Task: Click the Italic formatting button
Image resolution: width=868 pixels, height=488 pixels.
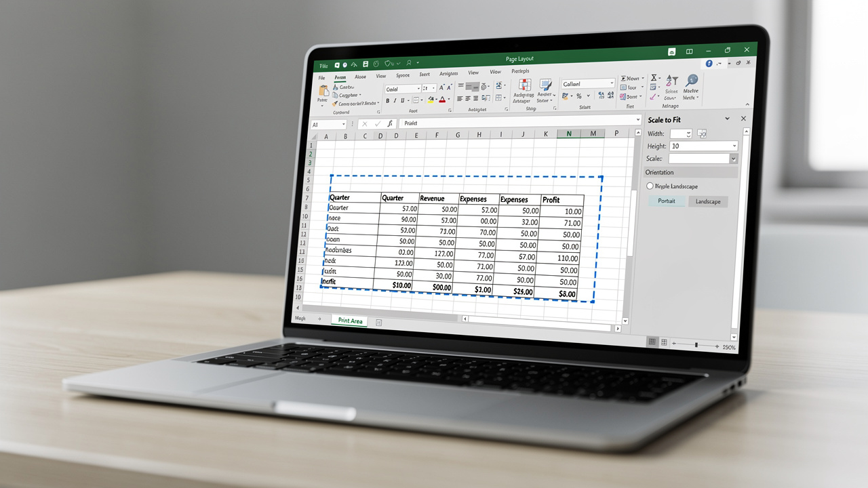Action: coord(395,100)
